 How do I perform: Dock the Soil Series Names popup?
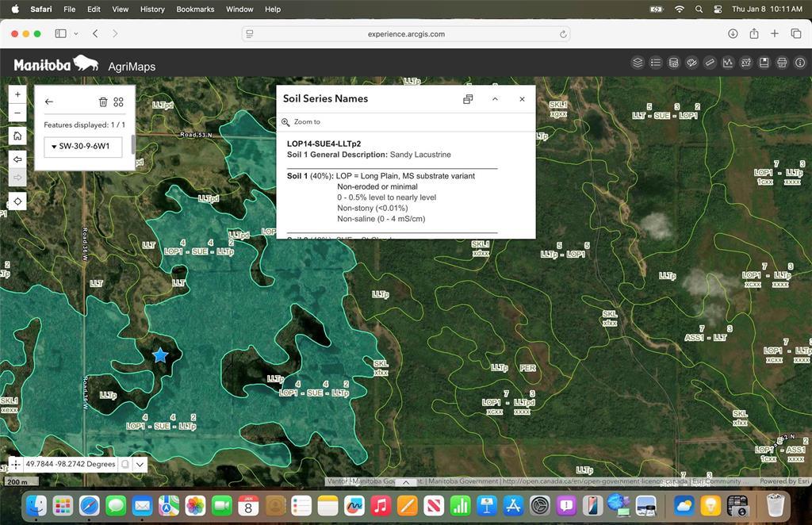point(468,99)
